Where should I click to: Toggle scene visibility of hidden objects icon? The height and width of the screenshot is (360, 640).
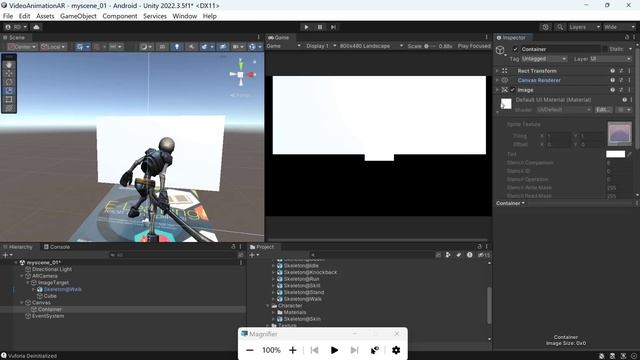pos(223,47)
